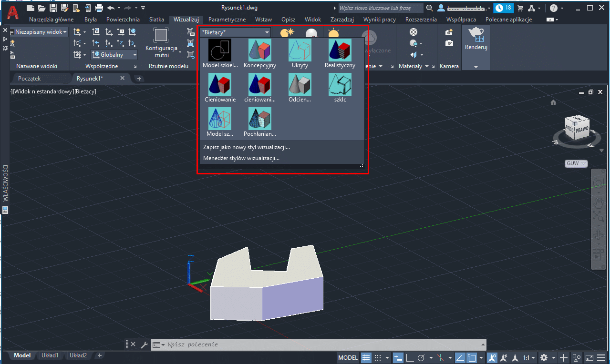The width and height of the screenshot is (610, 364).
Task: Switch to the Układ2 layout tab
Action: (x=78, y=355)
